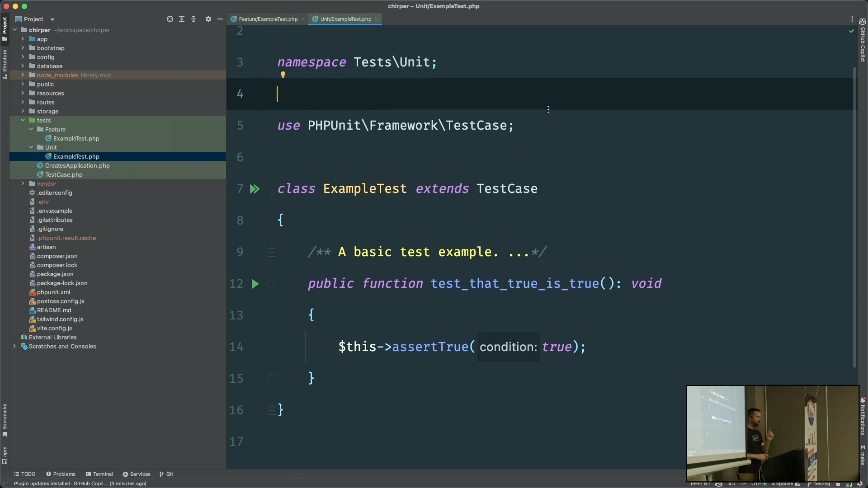
Task: Fold the ExampleTest class body
Action: 272,189
